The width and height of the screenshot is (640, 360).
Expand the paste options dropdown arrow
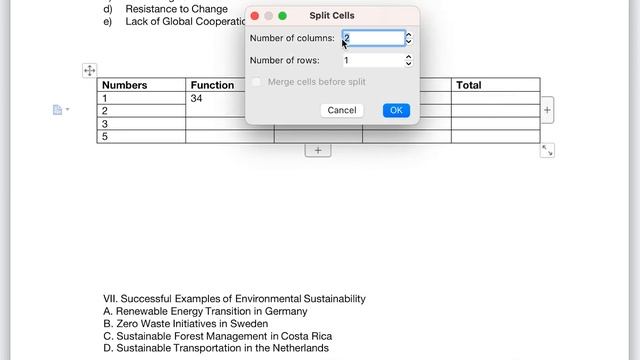click(x=68, y=109)
